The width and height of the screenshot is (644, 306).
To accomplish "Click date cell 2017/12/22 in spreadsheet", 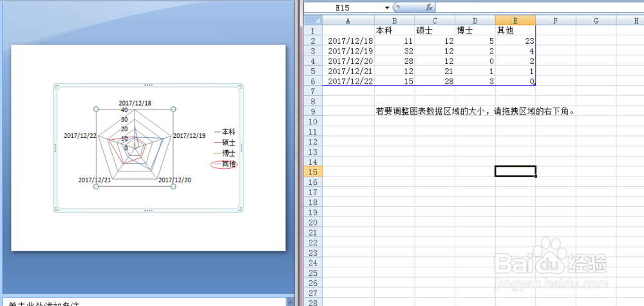I will coord(348,81).
